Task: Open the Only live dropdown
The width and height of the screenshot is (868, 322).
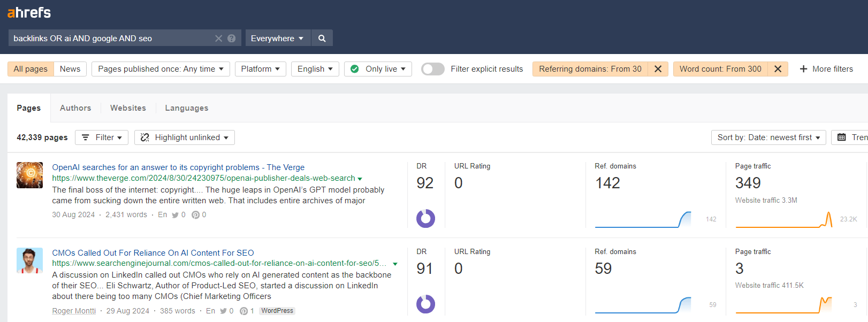Action: [x=378, y=69]
